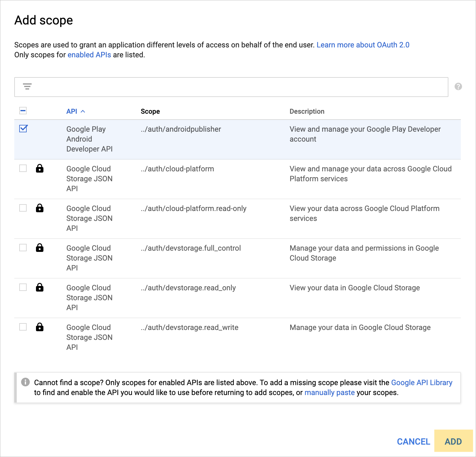The width and height of the screenshot is (476, 457).
Task: Click lock icon on devstorage.read_write row
Action: [40, 327]
